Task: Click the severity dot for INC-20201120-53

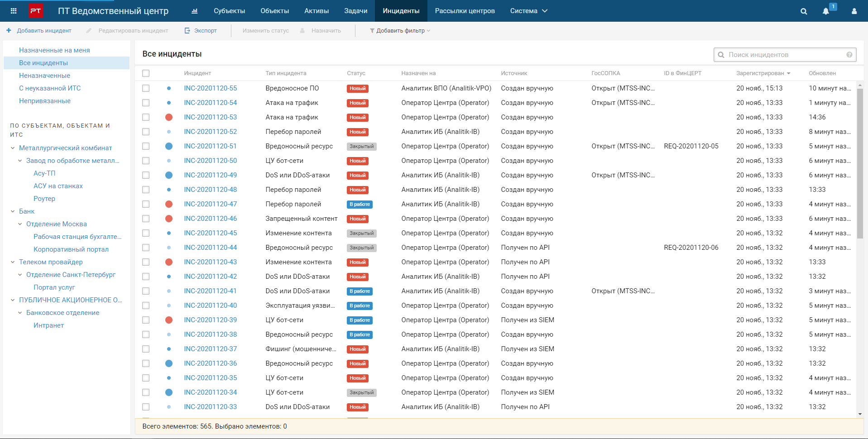Action: click(169, 117)
